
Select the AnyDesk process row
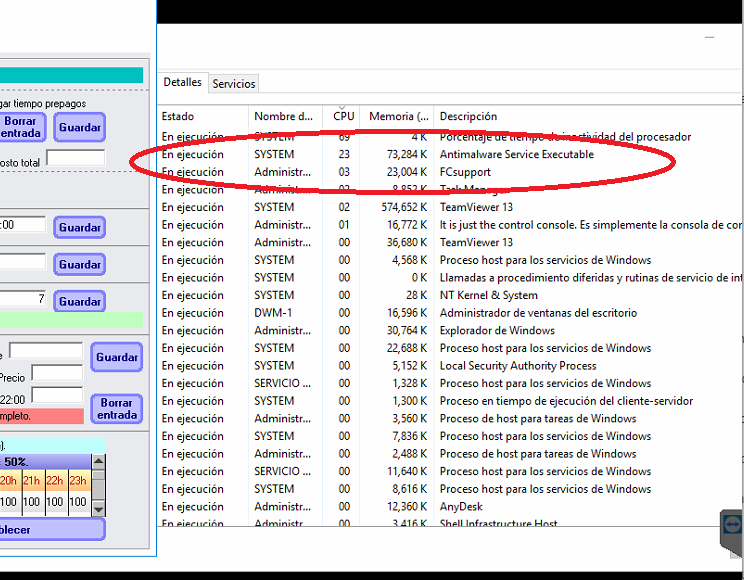click(x=450, y=506)
